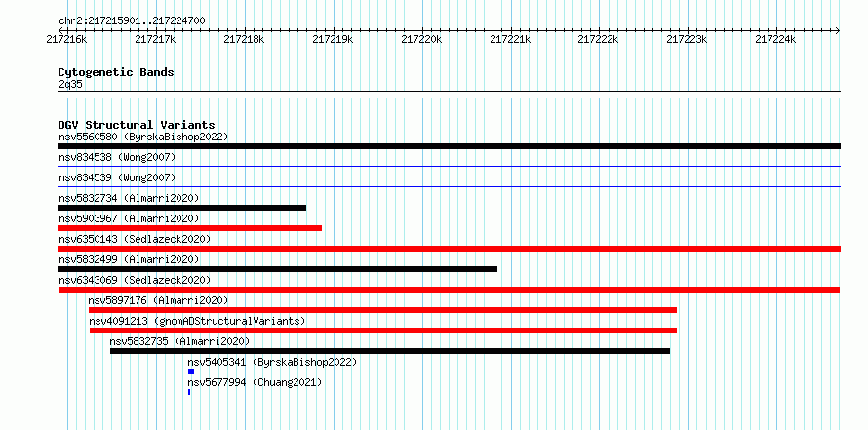This screenshot has width=868, height=430.
Task: Select the red nsv6350143 bar
Action: [x=449, y=249]
